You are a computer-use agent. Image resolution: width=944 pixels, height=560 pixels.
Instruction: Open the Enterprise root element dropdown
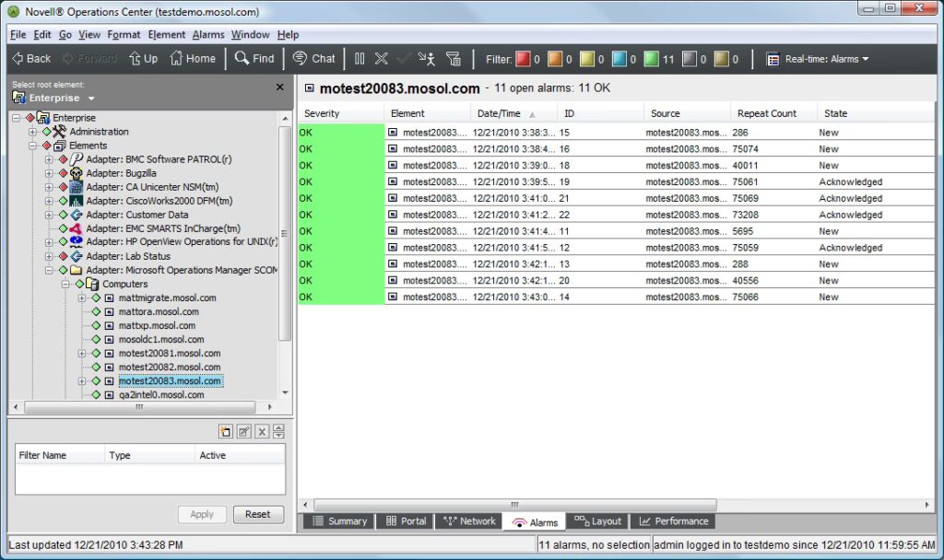pyautogui.click(x=55, y=98)
